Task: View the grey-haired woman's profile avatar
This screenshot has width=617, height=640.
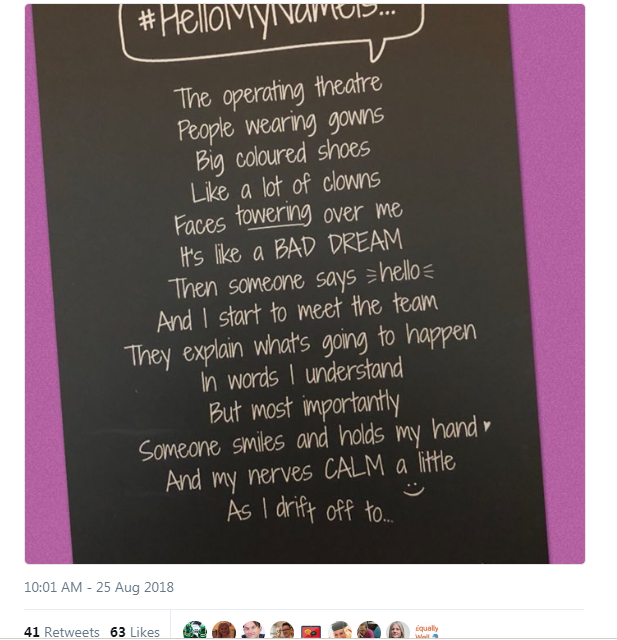Action: [x=398, y=631]
